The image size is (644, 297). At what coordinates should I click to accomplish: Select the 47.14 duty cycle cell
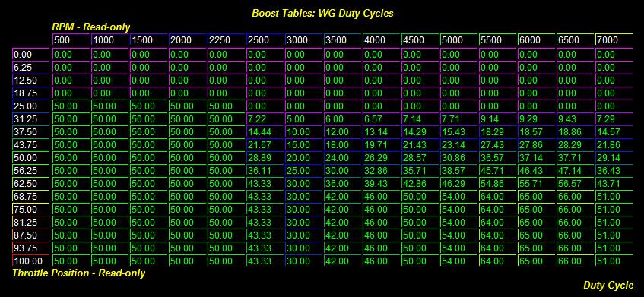coord(576,171)
